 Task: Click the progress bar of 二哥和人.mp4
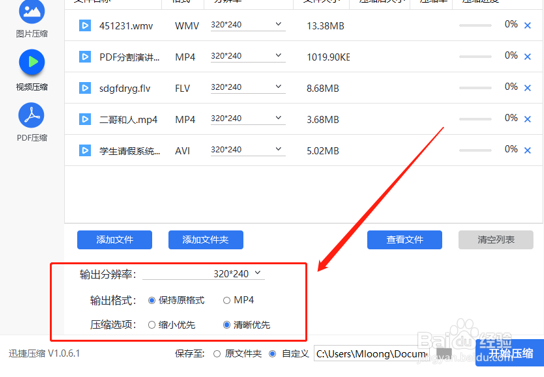475,119
